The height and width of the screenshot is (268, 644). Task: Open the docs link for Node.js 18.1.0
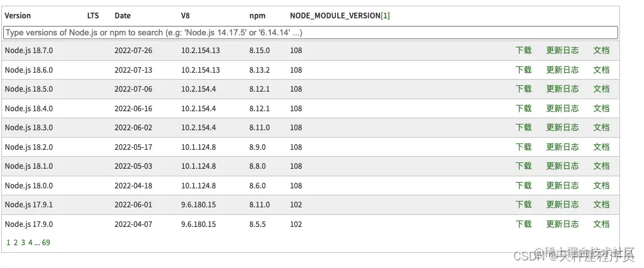pyautogui.click(x=601, y=166)
